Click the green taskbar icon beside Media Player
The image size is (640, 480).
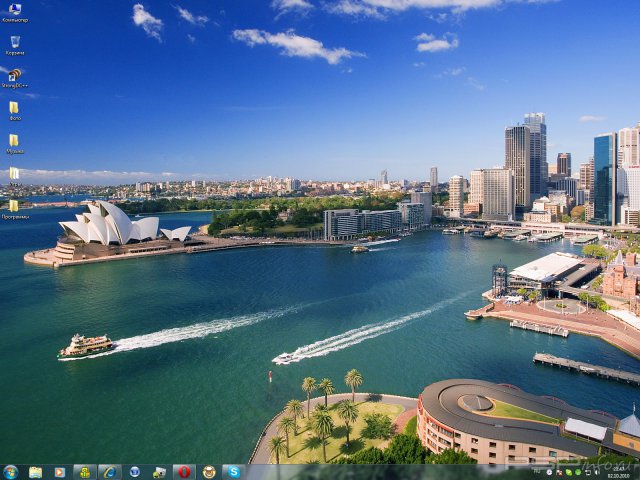85,471
